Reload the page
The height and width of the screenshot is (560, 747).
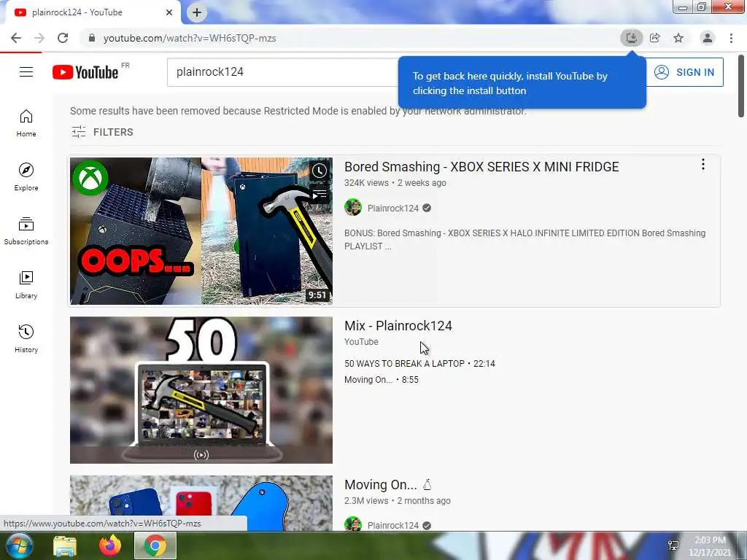coord(63,38)
